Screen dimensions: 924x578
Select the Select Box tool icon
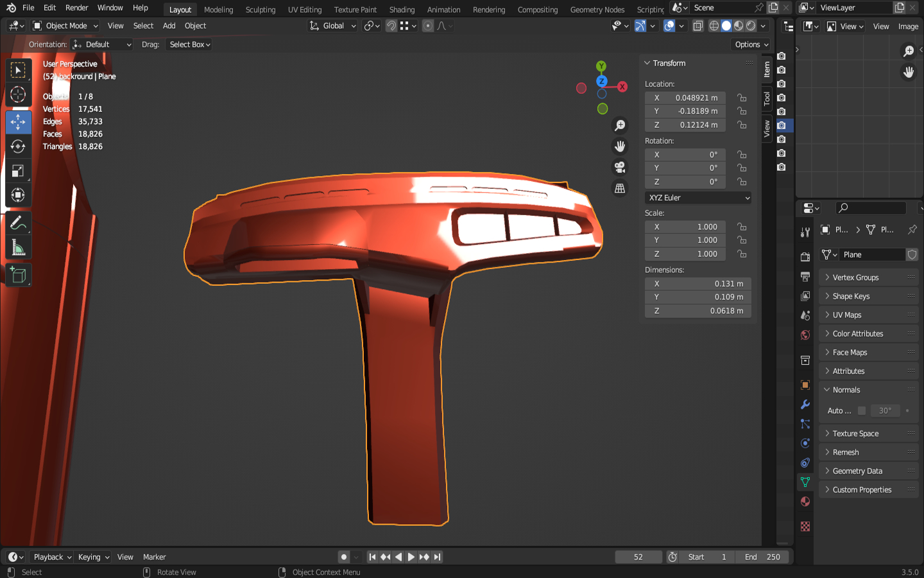click(18, 70)
